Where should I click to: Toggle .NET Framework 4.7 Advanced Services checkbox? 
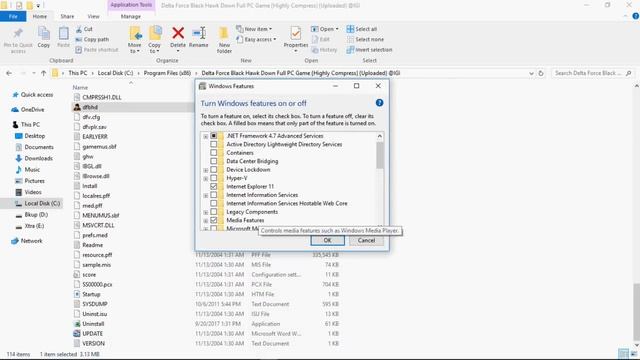pyautogui.click(x=213, y=136)
